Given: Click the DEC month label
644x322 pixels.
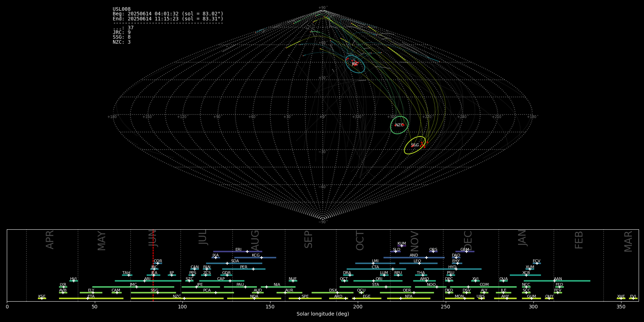Looking at the screenshot, I should point(468,240).
